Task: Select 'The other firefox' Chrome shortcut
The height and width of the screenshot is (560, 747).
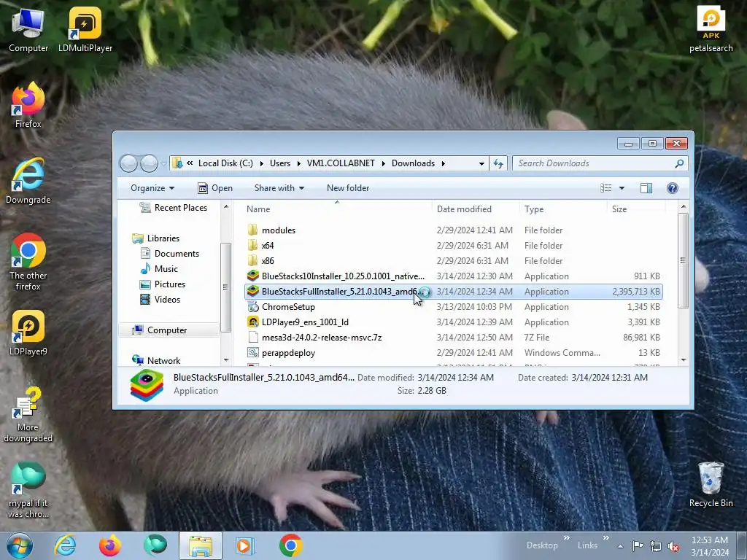Action: click(28, 262)
